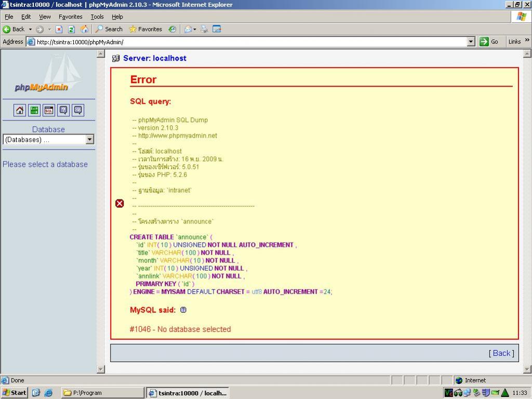
Task: Open the Tools menu
Action: click(x=97, y=17)
